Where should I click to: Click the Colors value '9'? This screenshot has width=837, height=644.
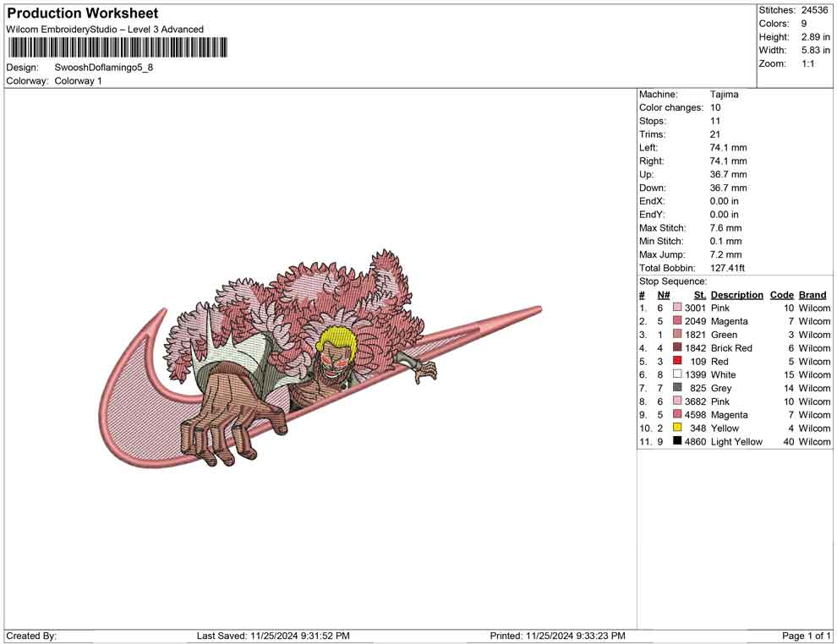(804, 24)
